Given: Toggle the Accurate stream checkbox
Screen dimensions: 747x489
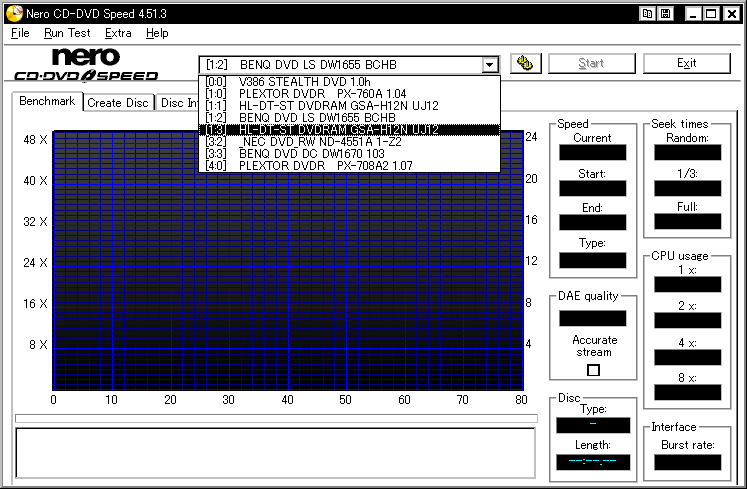Looking at the screenshot, I should click(593, 370).
